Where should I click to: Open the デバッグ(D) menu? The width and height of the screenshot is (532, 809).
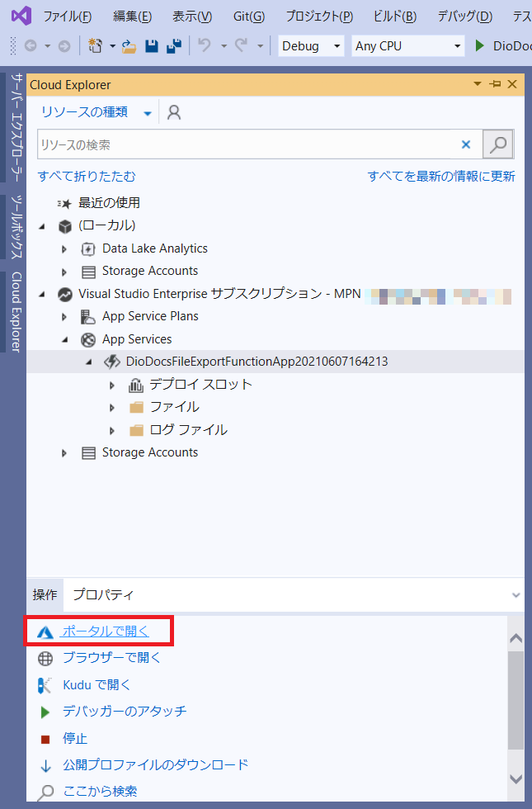[465, 17]
